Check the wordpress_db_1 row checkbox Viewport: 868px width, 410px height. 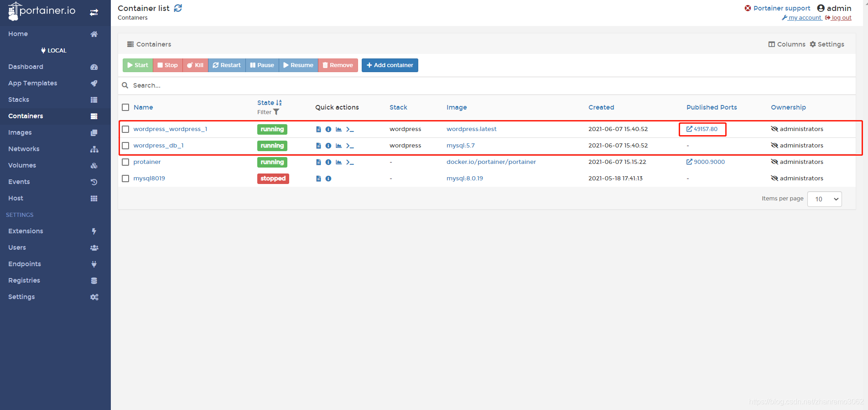click(125, 146)
